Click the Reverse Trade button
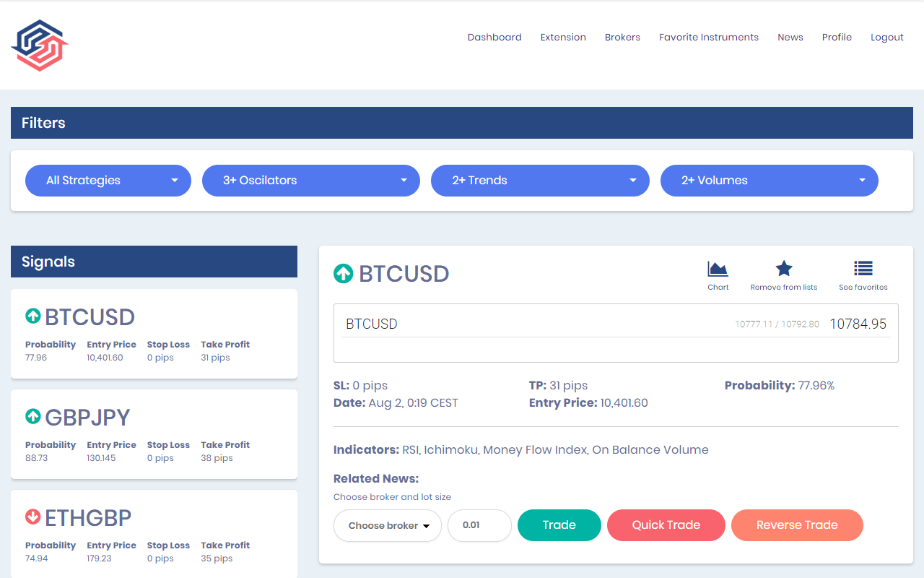The width and height of the screenshot is (924, 578). [x=797, y=525]
